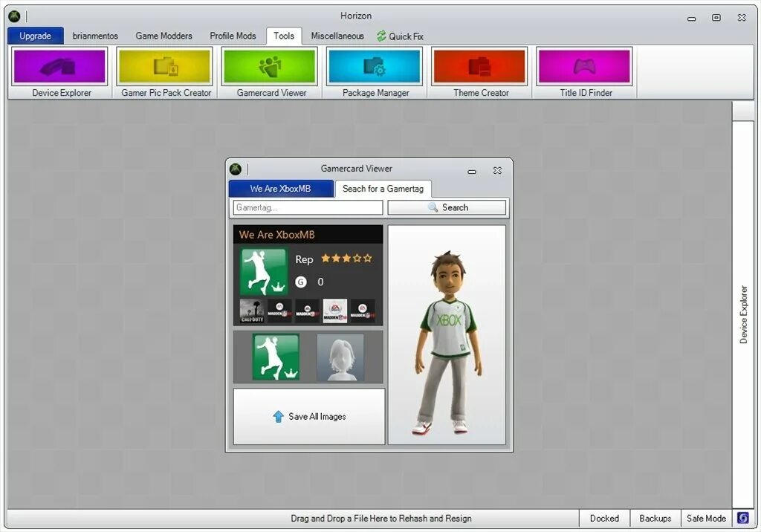Click the blue swirl icon in status bar
761x532 pixels.
point(743,518)
